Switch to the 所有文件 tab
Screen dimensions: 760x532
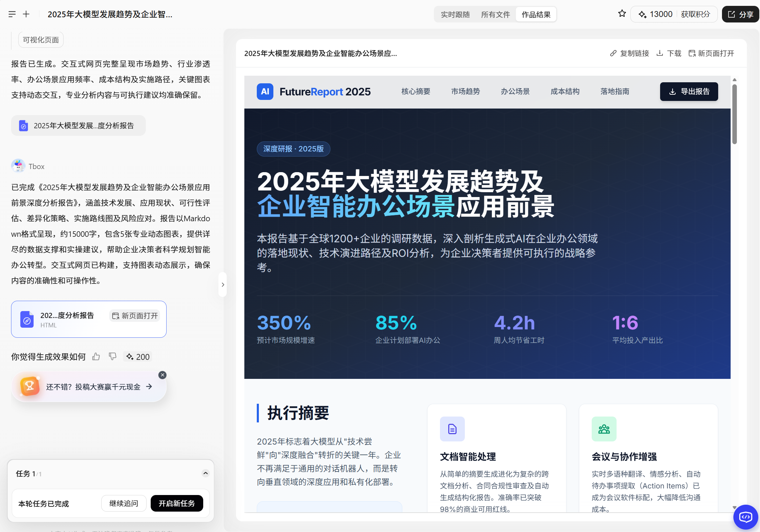[x=495, y=15]
